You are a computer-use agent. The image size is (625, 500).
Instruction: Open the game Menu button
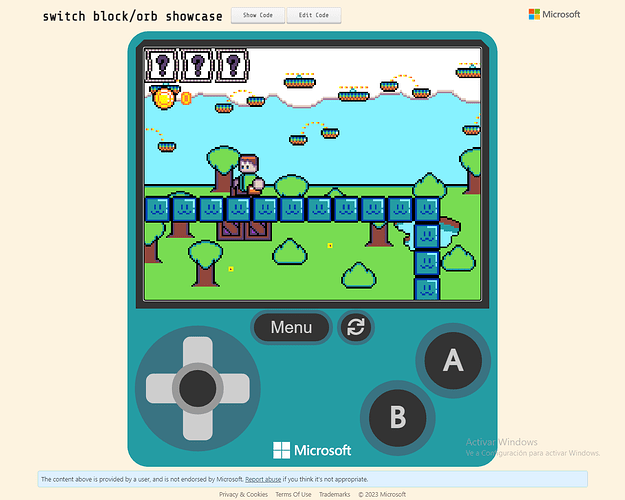(x=291, y=327)
